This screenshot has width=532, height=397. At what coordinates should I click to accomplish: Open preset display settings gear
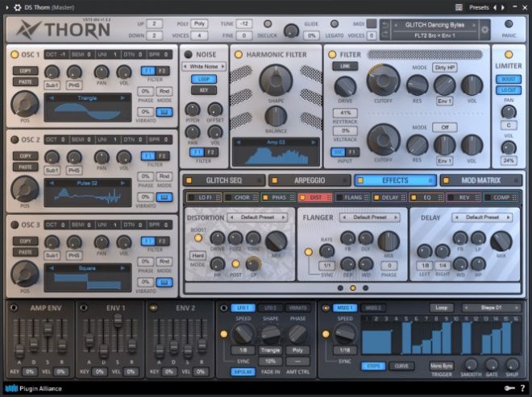click(x=484, y=30)
